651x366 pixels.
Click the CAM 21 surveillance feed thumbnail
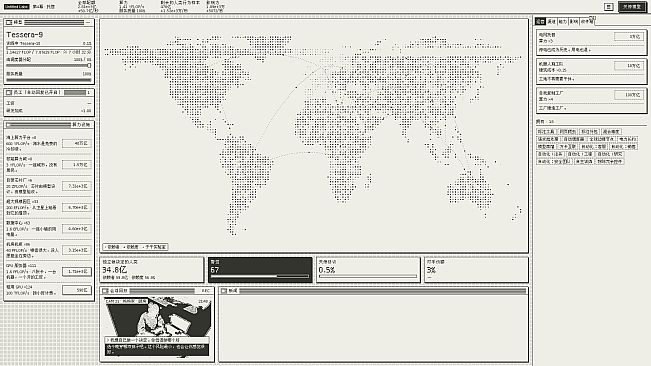coord(157,317)
